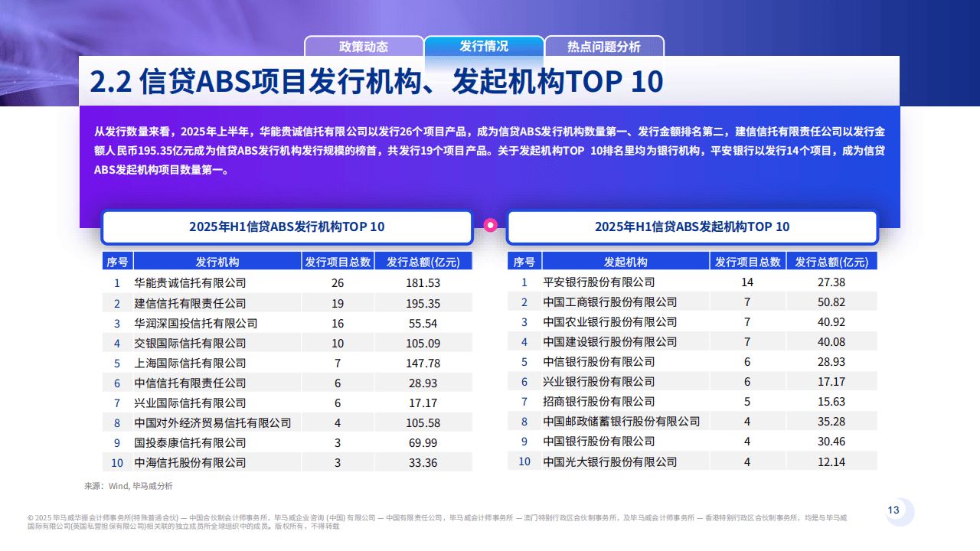980x551 pixels.
Task: Click the 2025年H1信贷ABS发起机构TOP 10 header
Action: tap(691, 227)
